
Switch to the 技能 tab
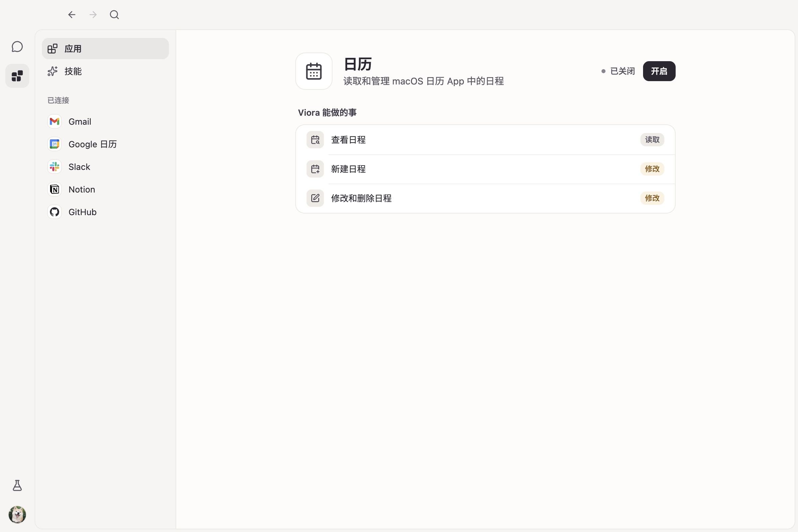tap(105, 71)
